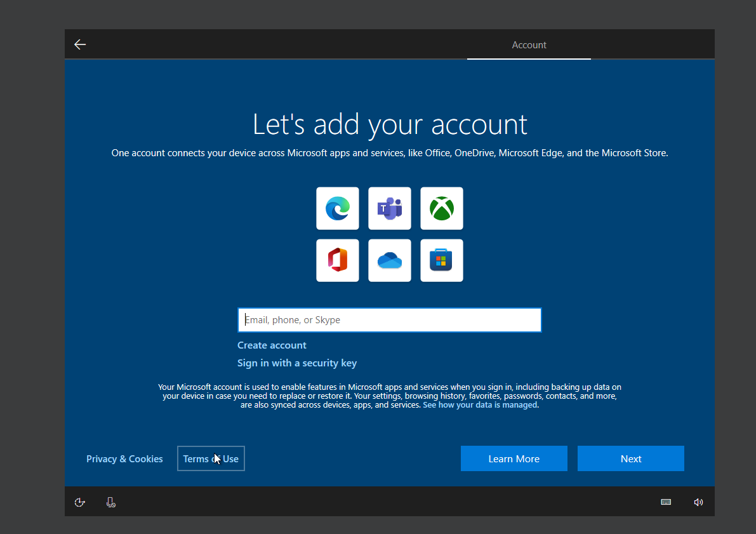This screenshot has height=534, width=756.
Task: Click the Learn More button
Action: pos(514,458)
